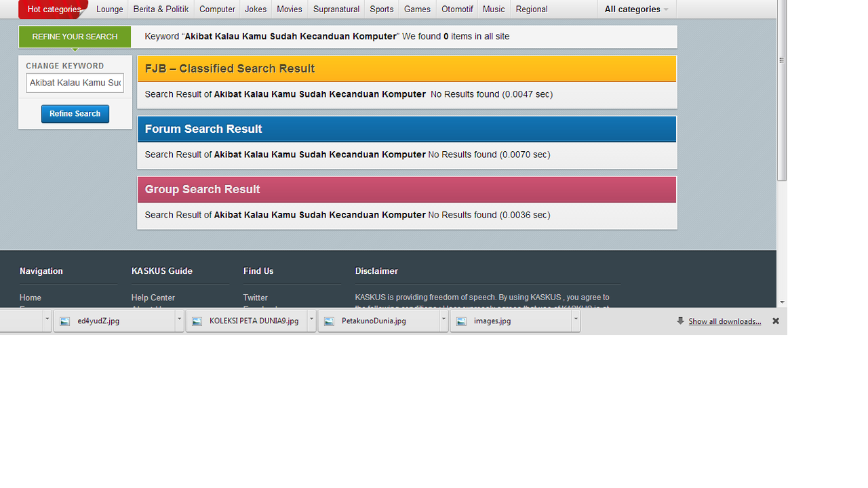Image resolution: width=868 pixels, height=488 pixels.
Task: Select the Computer category
Action: pyautogui.click(x=217, y=9)
